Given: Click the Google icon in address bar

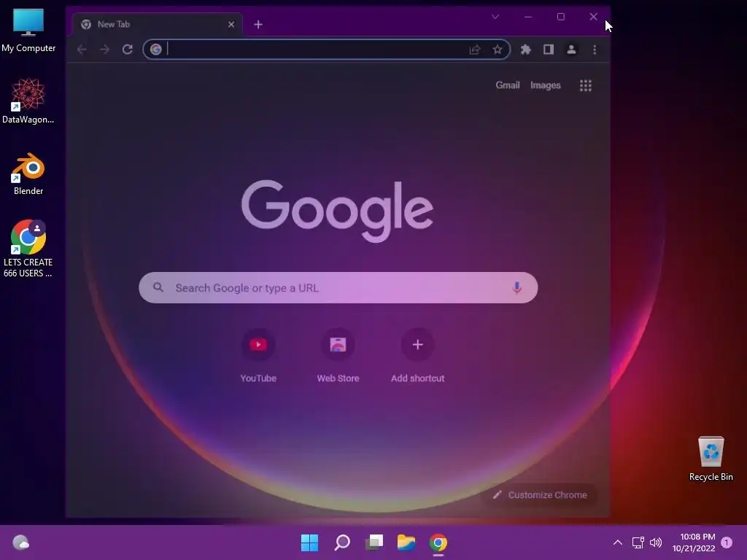Looking at the screenshot, I should (156, 50).
